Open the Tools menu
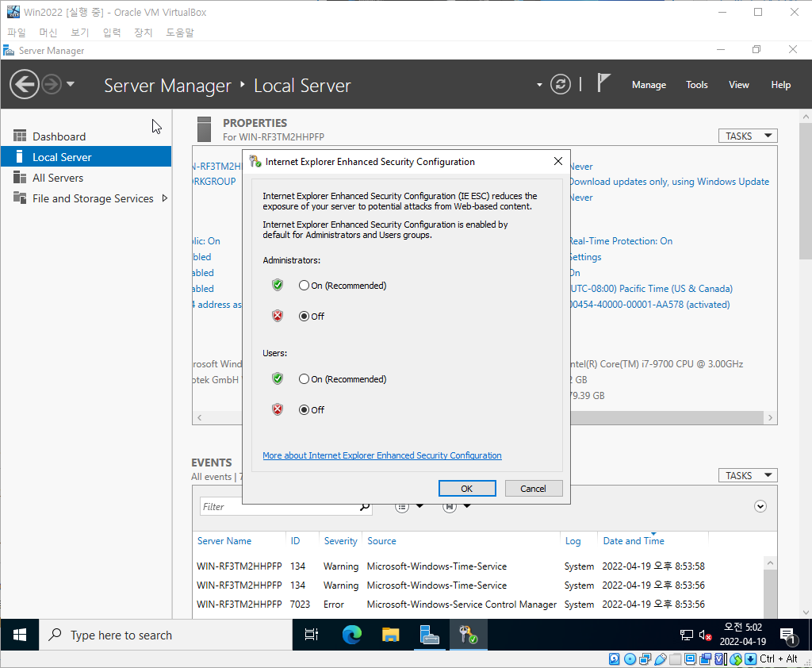Screen dimensions: 812x668 (x=696, y=84)
